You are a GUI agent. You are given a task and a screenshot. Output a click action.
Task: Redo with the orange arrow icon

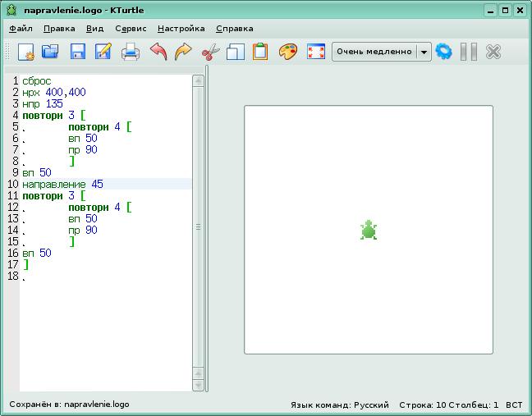pos(183,53)
